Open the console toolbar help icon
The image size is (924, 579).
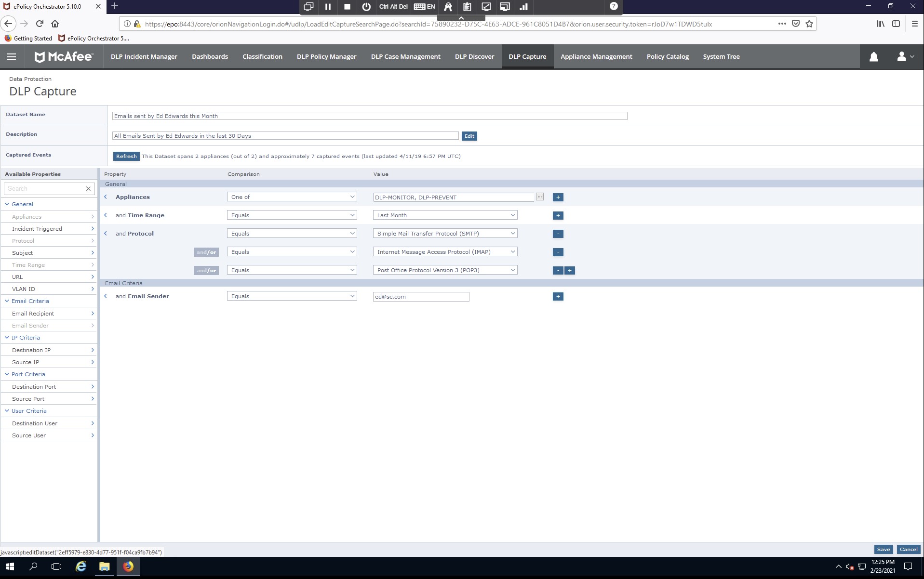point(614,6)
